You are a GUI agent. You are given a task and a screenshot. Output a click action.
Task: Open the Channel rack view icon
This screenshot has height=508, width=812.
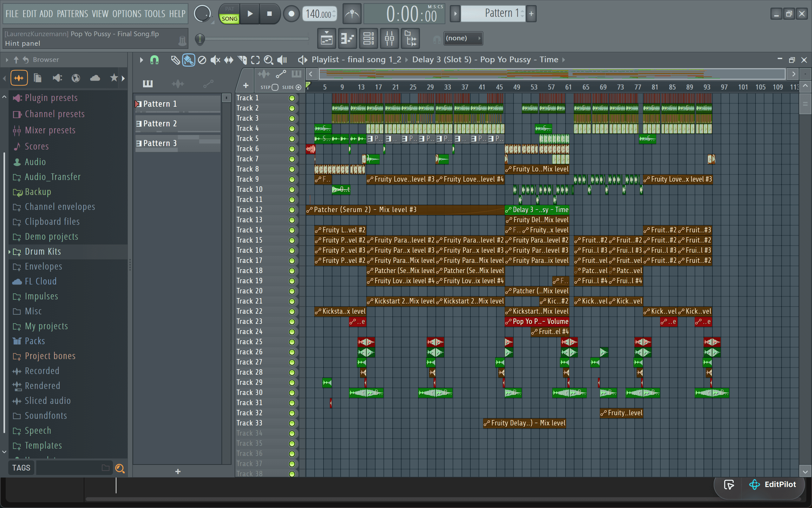coord(369,38)
